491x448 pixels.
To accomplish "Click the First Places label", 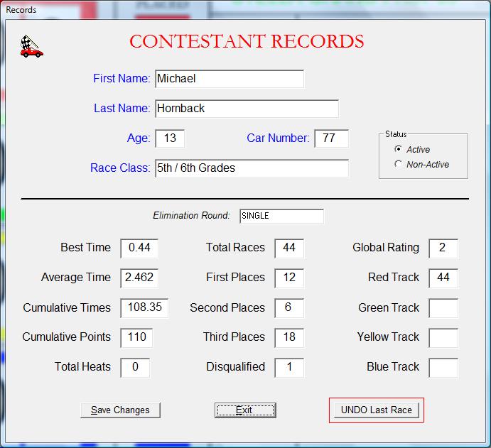I will (x=235, y=277).
